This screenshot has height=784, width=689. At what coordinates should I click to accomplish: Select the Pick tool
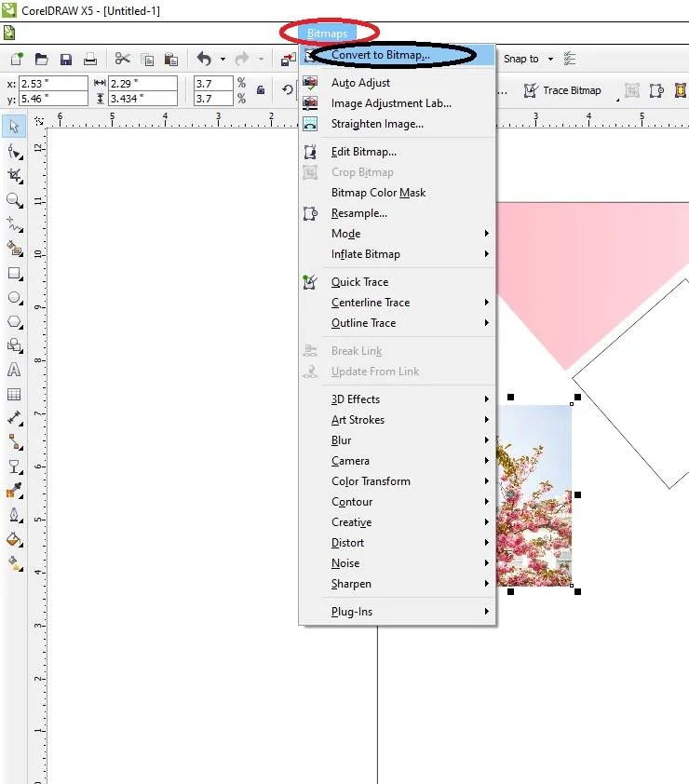point(14,126)
